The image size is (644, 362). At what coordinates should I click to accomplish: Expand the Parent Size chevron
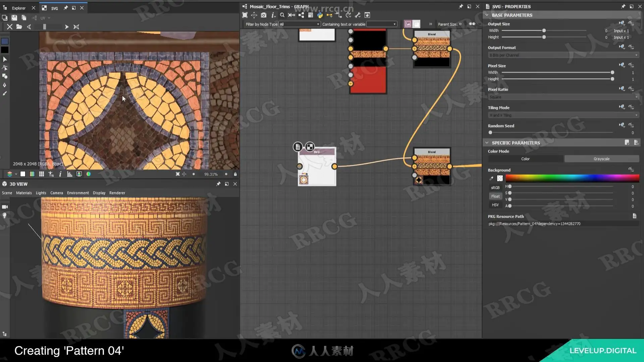(x=460, y=24)
